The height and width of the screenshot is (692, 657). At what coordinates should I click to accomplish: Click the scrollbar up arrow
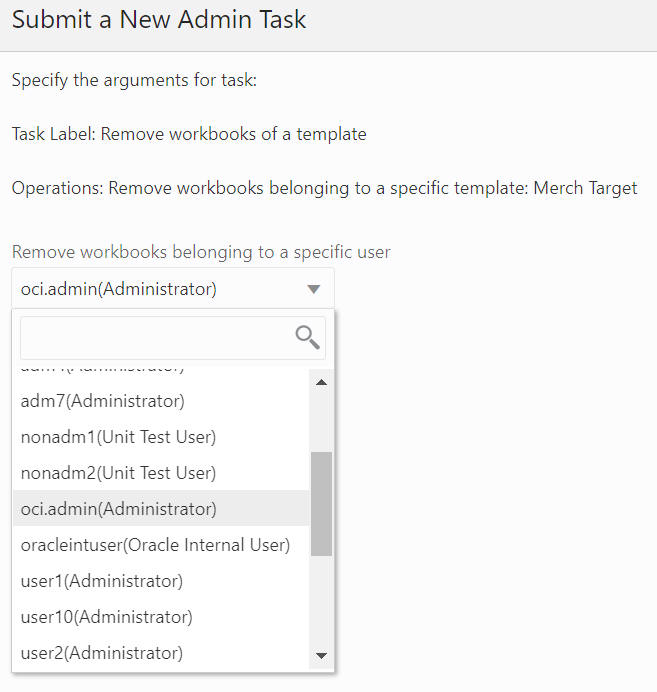click(x=322, y=382)
